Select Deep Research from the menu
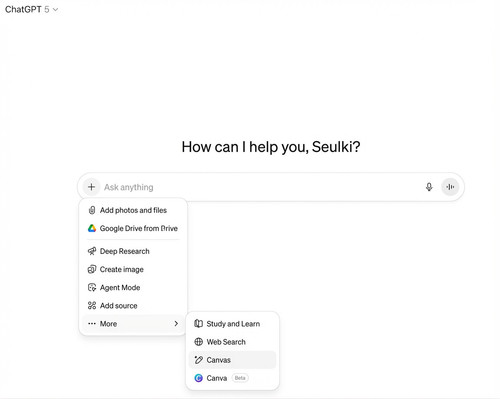This screenshot has width=500, height=399. (133, 251)
